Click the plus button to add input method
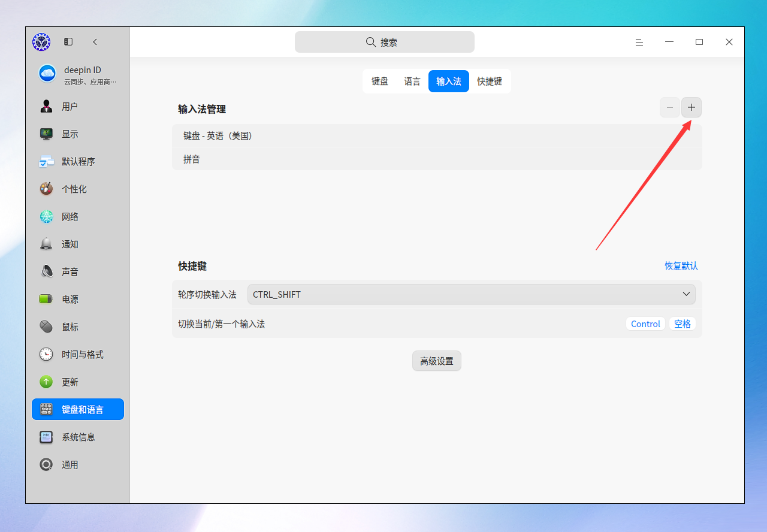Image resolution: width=767 pixels, height=532 pixels. point(691,108)
